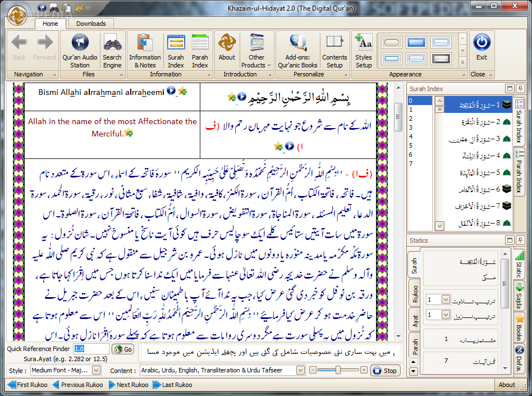The width and height of the screenshot is (532, 396).
Task: Open the Search Engine binoculars tool
Action: [x=112, y=51]
